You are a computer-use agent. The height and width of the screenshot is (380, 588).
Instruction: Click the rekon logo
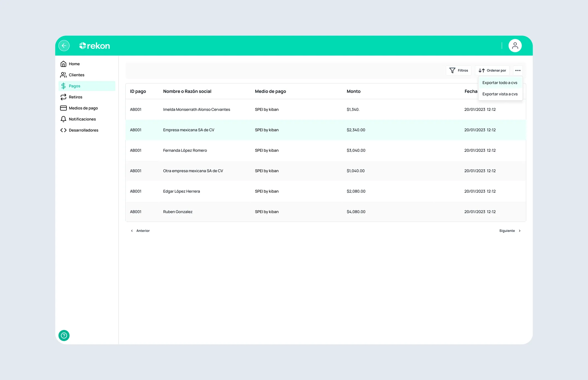[95, 46]
